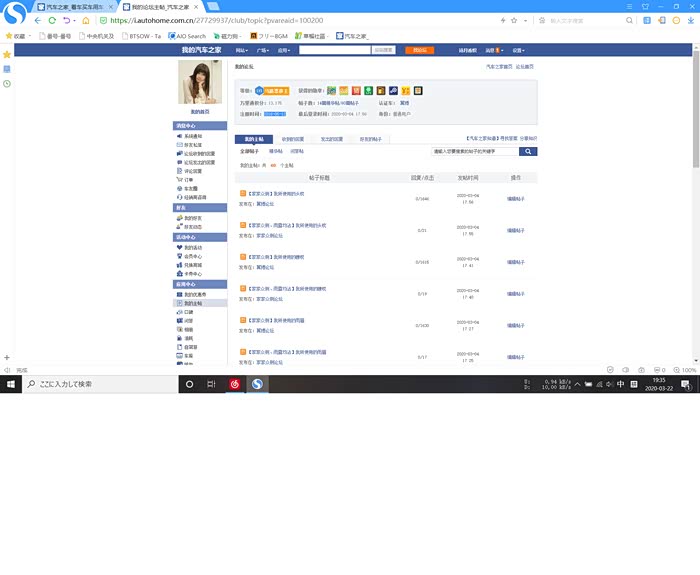Click the Sogou browser icon in taskbar
Image resolution: width=700 pixels, height=575 pixels.
[x=258, y=384]
